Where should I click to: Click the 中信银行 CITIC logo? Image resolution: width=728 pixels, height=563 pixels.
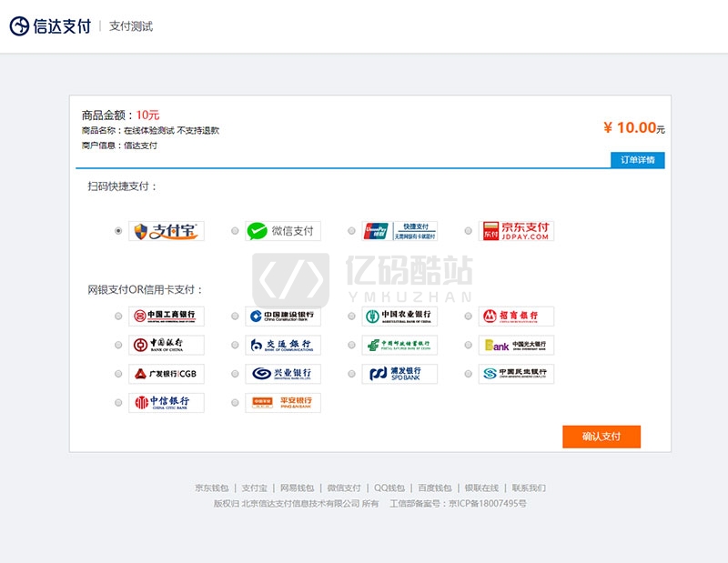point(167,402)
